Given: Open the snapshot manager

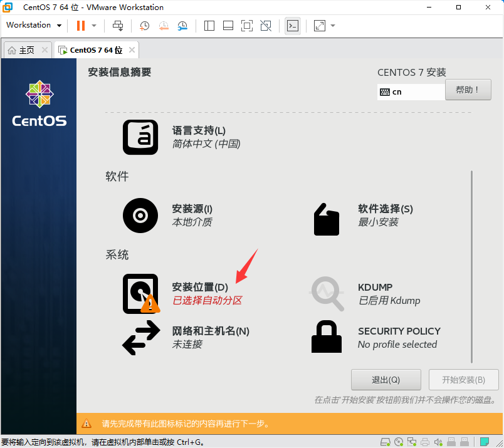Looking at the screenshot, I should coord(182,26).
